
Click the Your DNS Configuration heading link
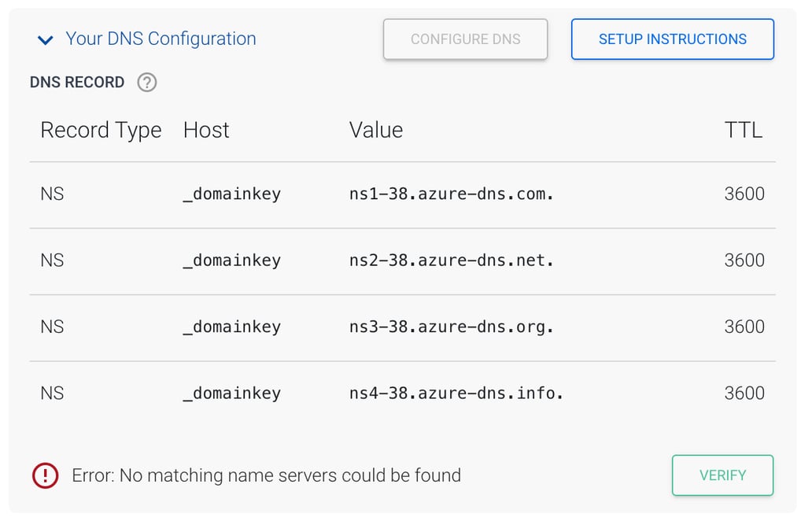[x=161, y=39]
